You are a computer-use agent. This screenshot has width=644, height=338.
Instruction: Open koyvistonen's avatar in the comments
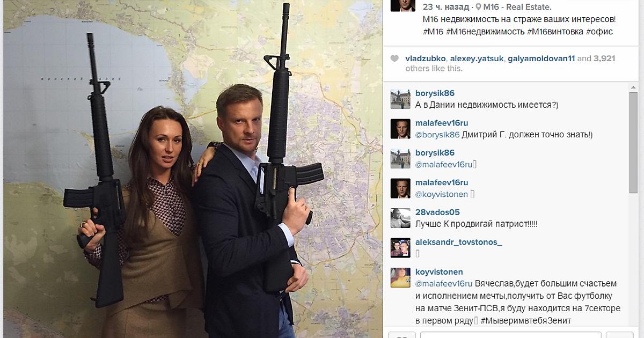coord(400,277)
